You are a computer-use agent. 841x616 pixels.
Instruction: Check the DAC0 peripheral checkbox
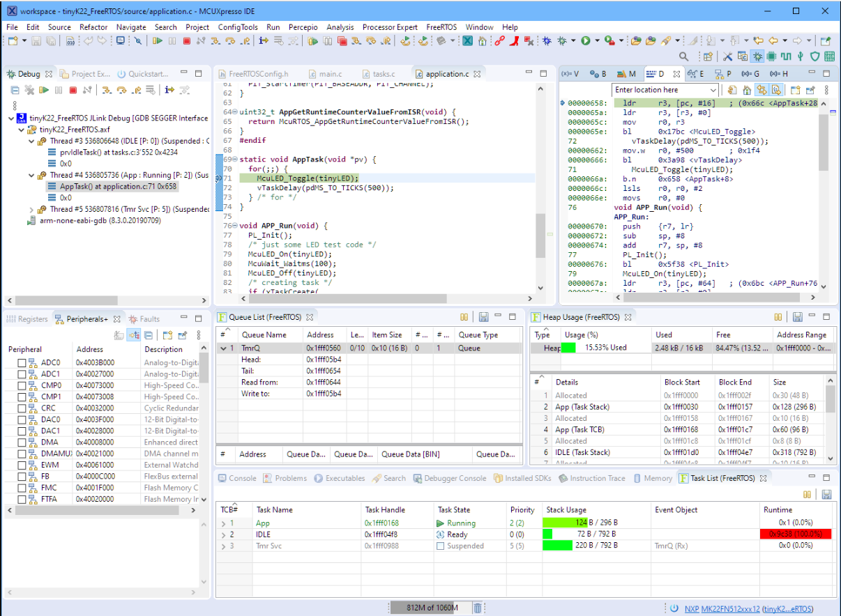click(x=22, y=419)
